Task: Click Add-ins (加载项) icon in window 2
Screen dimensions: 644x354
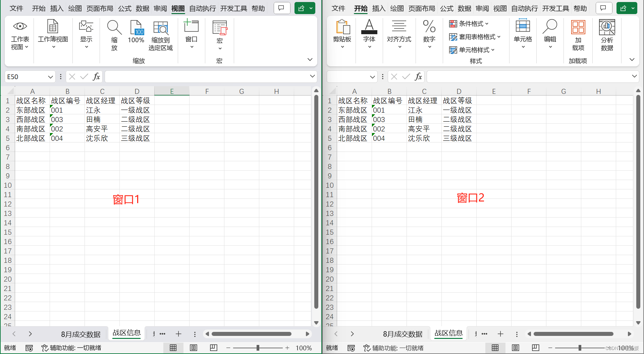Action: [578, 35]
